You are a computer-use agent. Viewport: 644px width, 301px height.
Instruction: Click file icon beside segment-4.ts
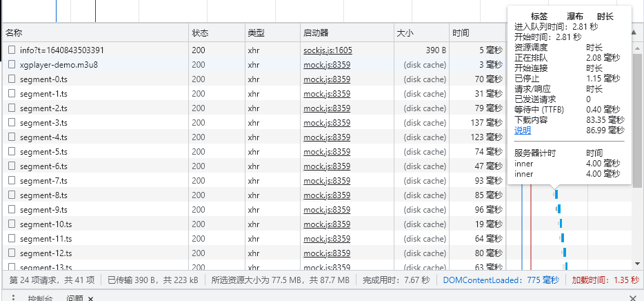(x=12, y=137)
